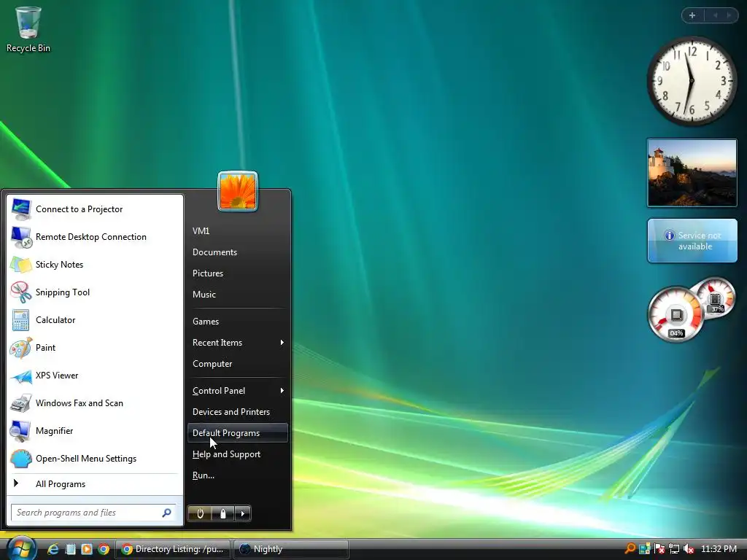The width and height of the screenshot is (747, 560).
Task: Open Internet Explorer from quick launch
Action: [53, 549]
